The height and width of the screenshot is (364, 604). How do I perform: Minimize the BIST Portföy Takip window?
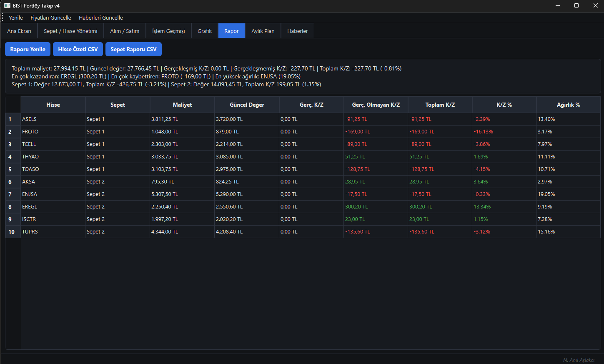pos(558,5)
